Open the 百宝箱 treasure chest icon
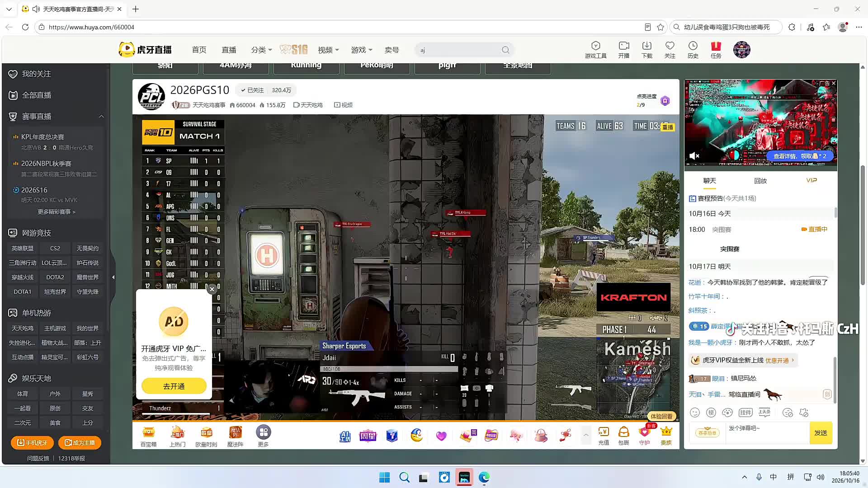The height and width of the screenshot is (488, 868). (148, 436)
